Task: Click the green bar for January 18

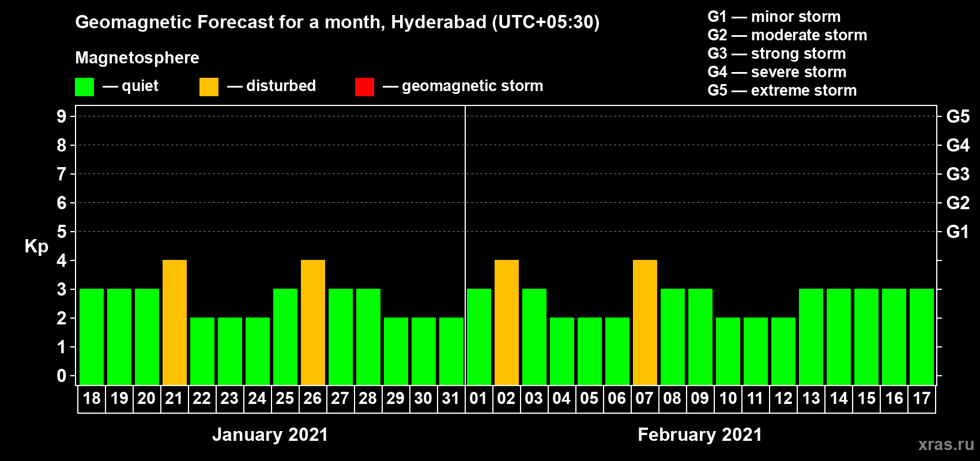Action: click(x=92, y=337)
